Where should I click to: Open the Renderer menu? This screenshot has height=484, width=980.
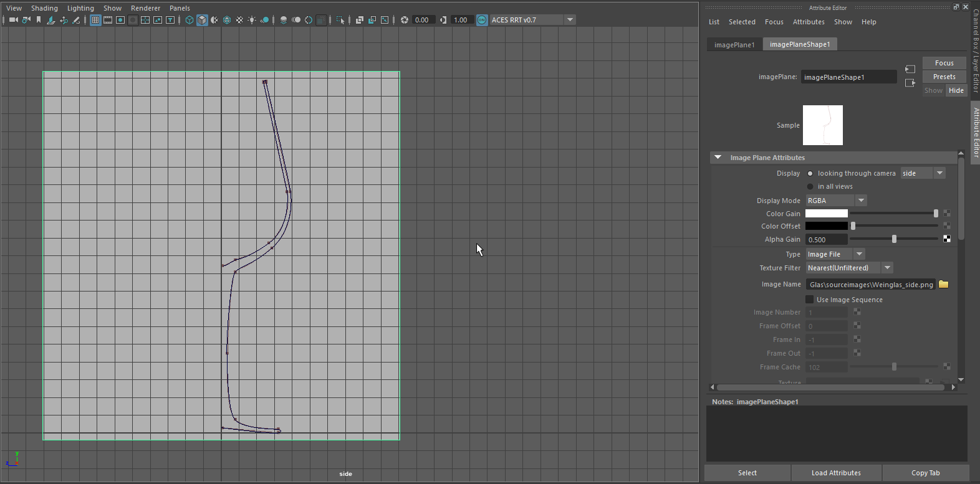coord(145,8)
